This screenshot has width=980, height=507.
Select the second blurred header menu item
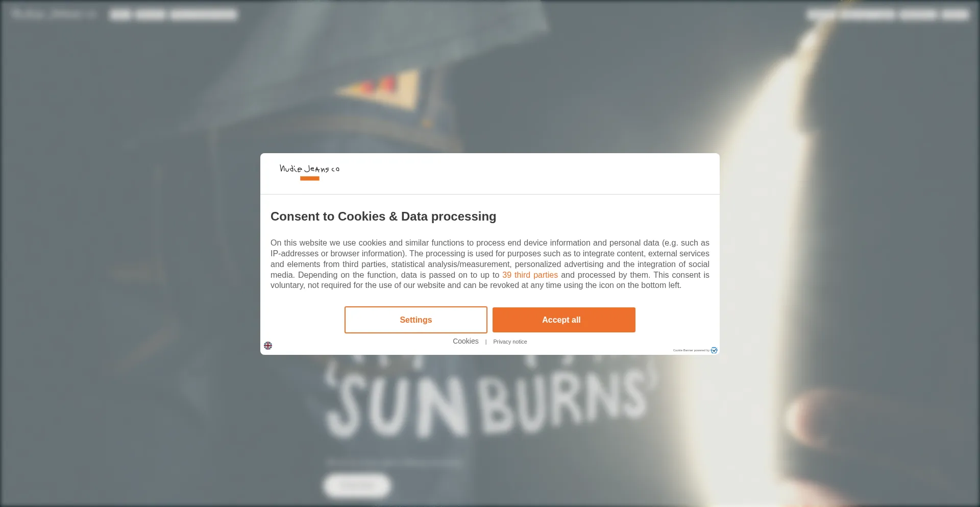click(150, 14)
